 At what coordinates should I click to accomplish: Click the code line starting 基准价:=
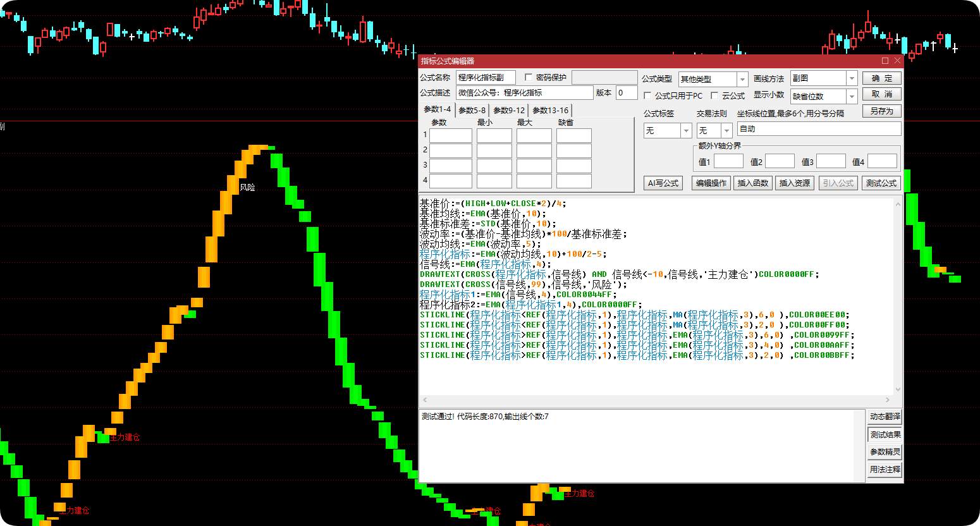click(x=493, y=204)
